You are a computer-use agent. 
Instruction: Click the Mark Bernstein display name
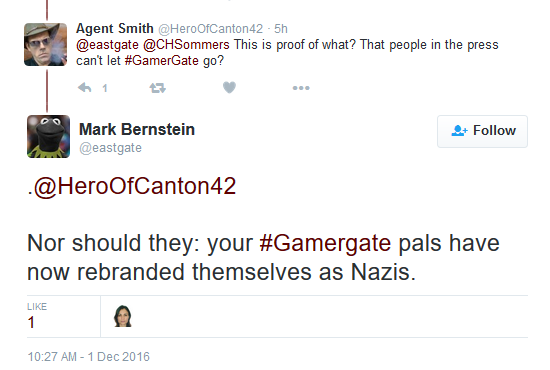[137, 129]
